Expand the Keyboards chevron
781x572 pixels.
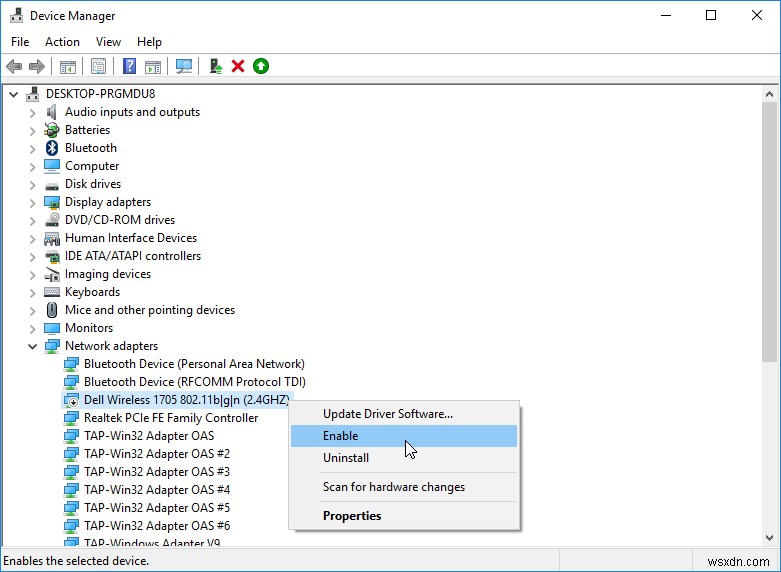[32, 292]
